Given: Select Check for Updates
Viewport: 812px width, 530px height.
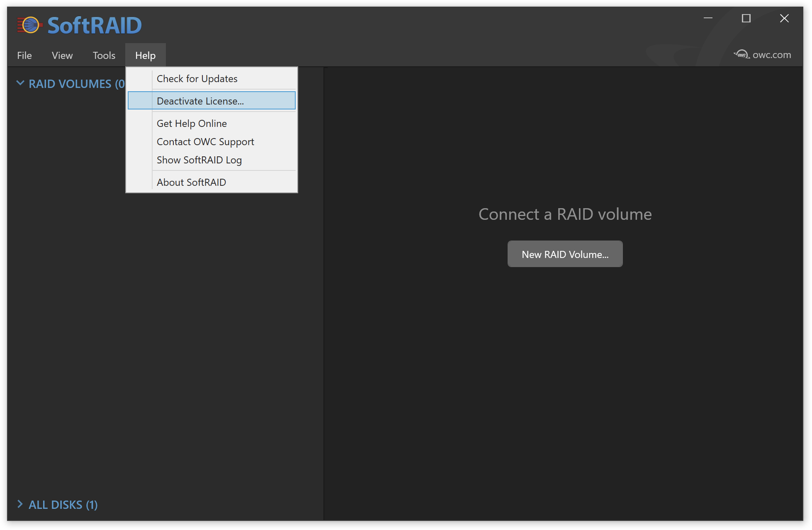Looking at the screenshot, I should click(197, 79).
